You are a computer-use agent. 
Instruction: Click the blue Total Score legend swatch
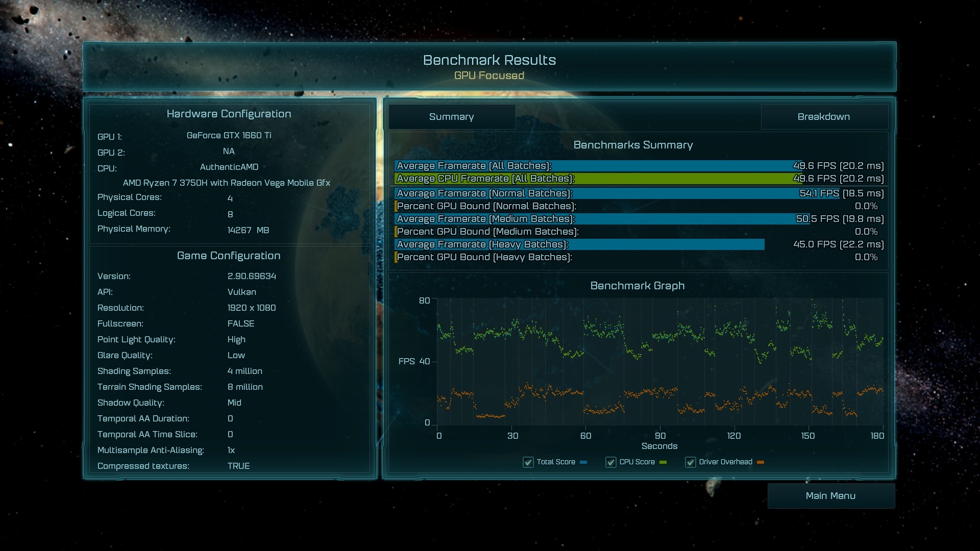pos(583,462)
